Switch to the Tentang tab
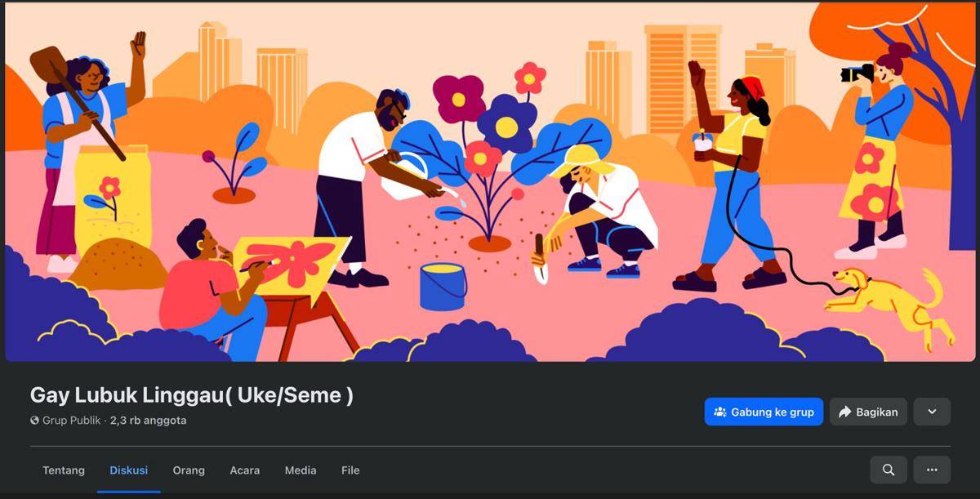The height and width of the screenshot is (499, 980). tap(64, 470)
